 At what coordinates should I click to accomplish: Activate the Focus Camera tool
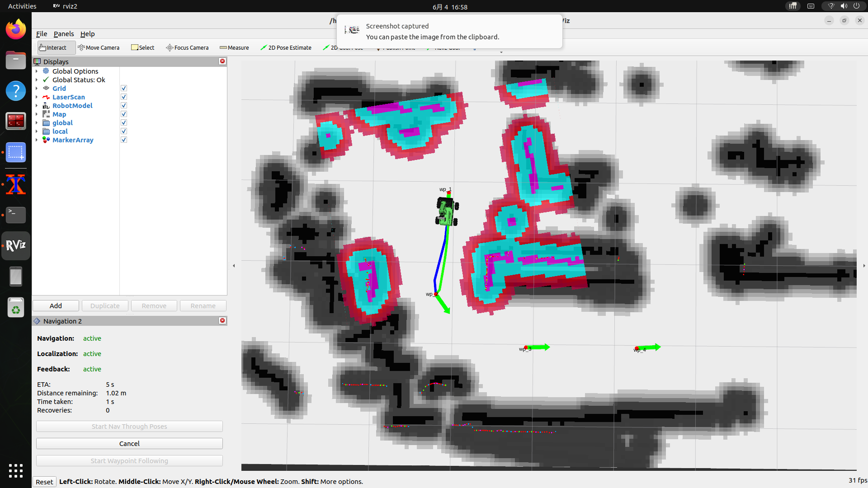pos(187,47)
